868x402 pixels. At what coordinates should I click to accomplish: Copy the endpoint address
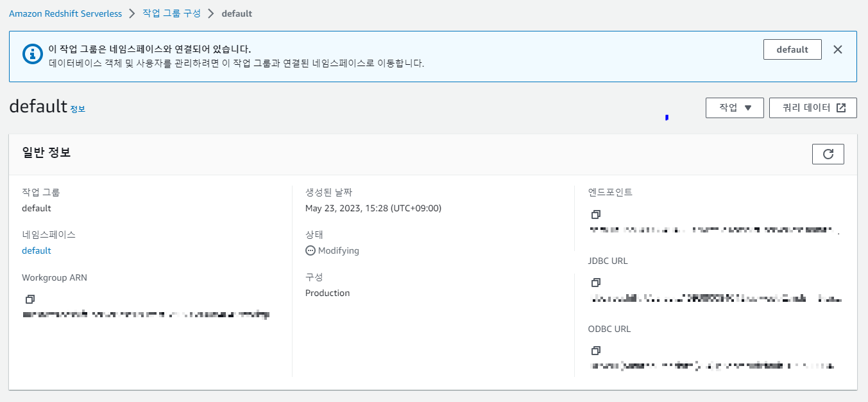pyautogui.click(x=596, y=214)
